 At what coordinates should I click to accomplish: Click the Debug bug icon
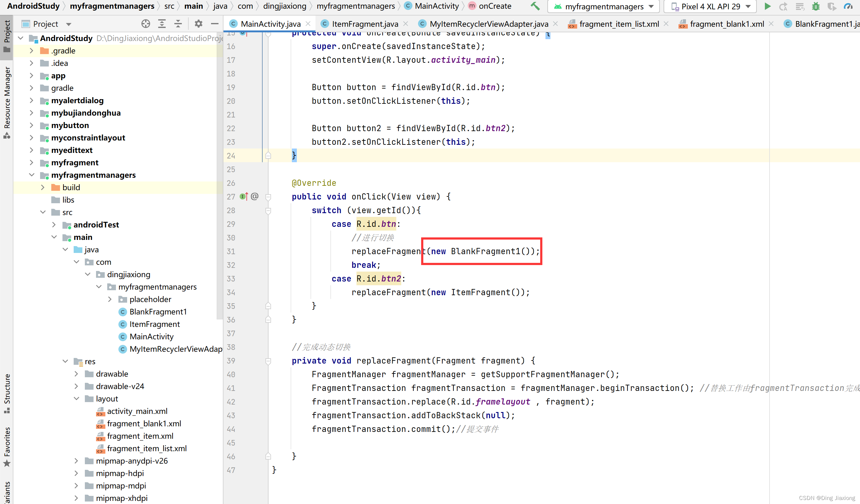816,6
